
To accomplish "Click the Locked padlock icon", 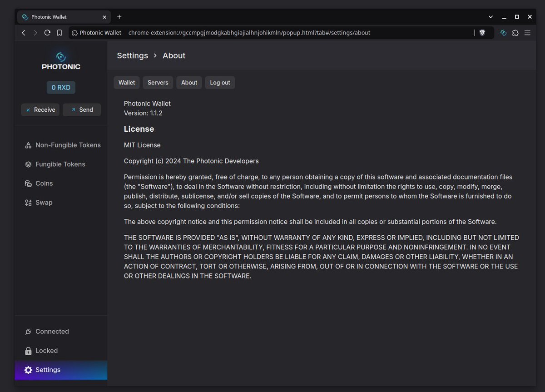I will [x=28, y=351].
